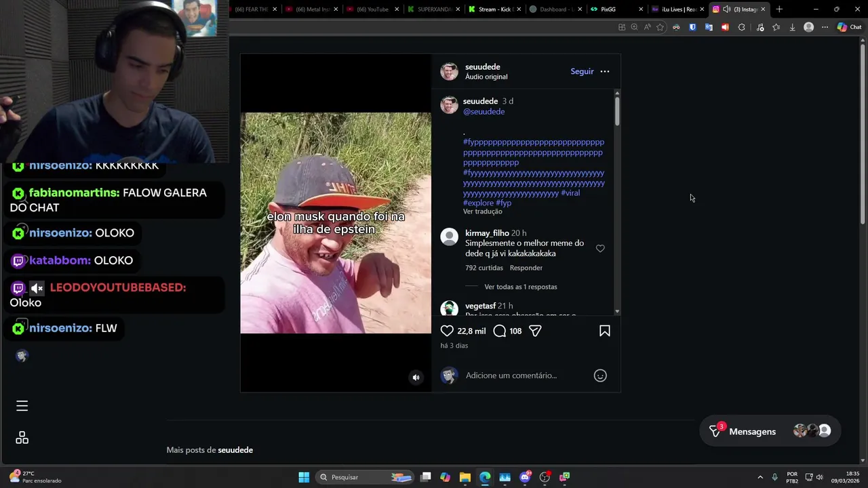Screen dimensions: 868x488
Task: Click Responder on kirmay_filho's comment
Action: click(526, 268)
